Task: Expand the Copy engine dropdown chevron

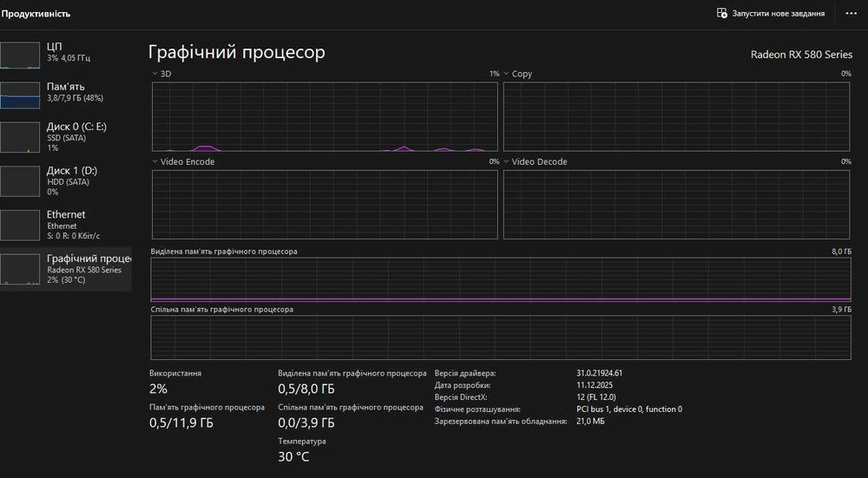Action: click(506, 74)
